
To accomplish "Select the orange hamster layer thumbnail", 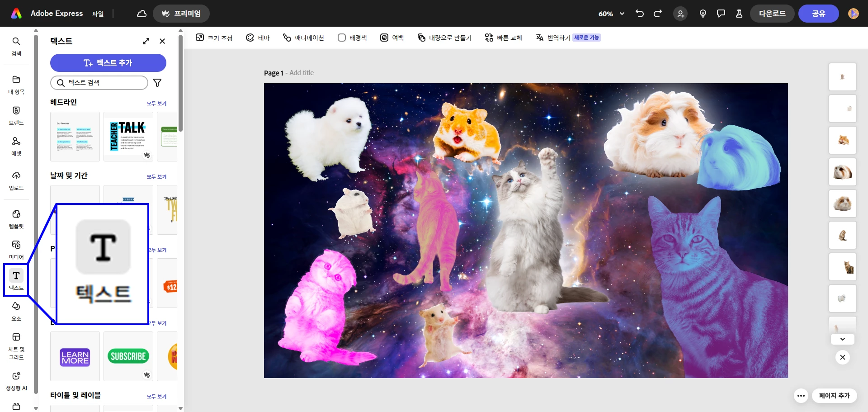I will (x=843, y=140).
